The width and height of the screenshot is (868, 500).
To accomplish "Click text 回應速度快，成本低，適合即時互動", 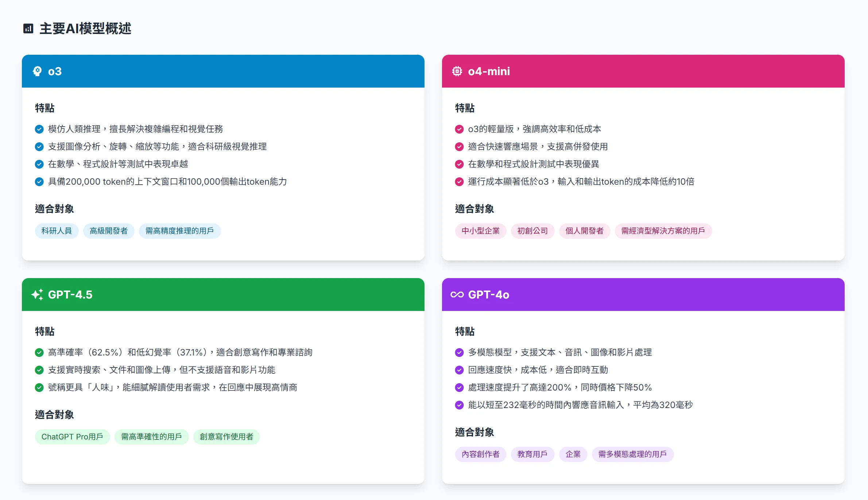I will pyautogui.click(x=538, y=370).
